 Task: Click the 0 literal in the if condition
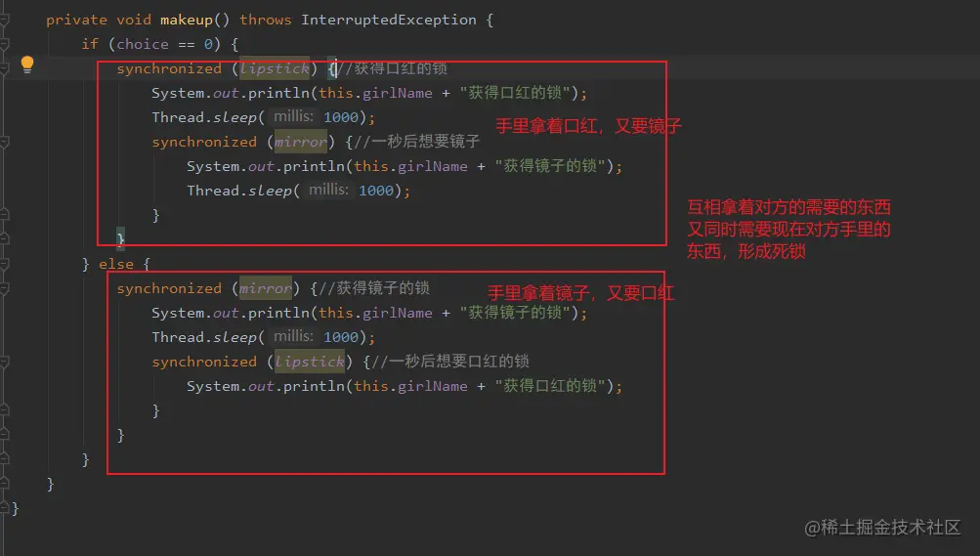click(x=208, y=44)
